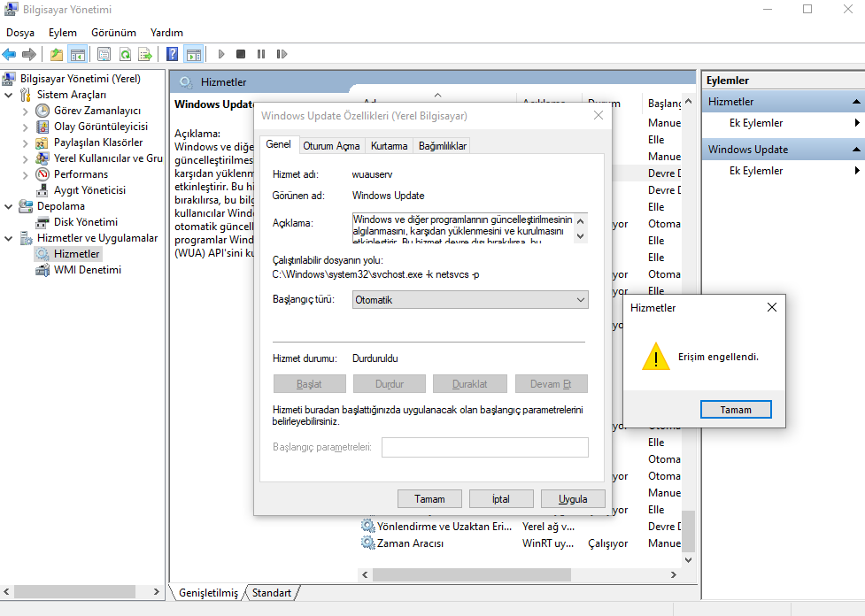The width and height of the screenshot is (865, 616).
Task: Switch to the Genişletilmiş view tab
Action: 209,593
